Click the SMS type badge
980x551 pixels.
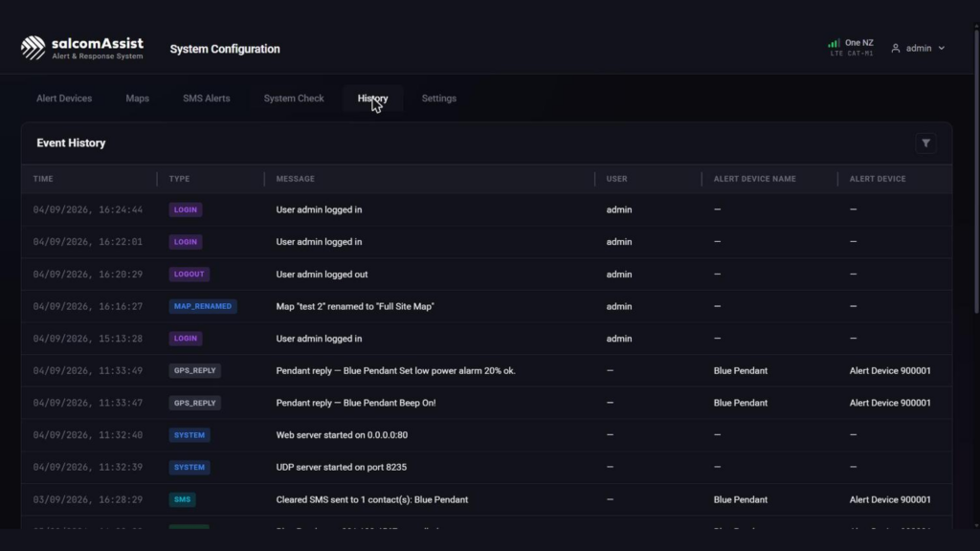click(183, 499)
